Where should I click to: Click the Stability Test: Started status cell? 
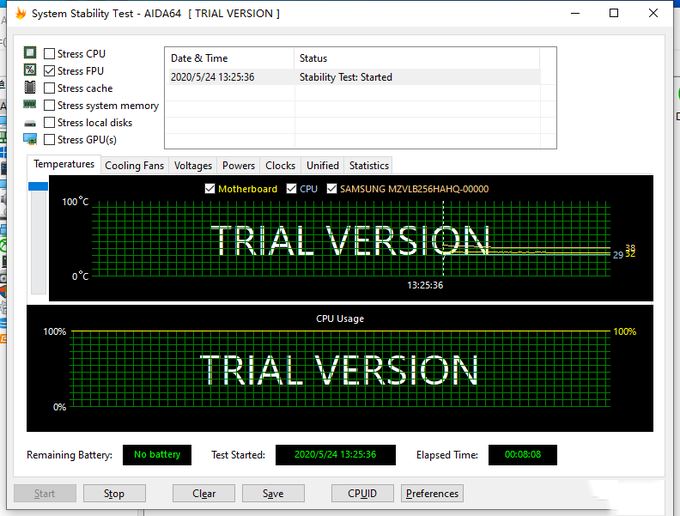[x=346, y=77]
